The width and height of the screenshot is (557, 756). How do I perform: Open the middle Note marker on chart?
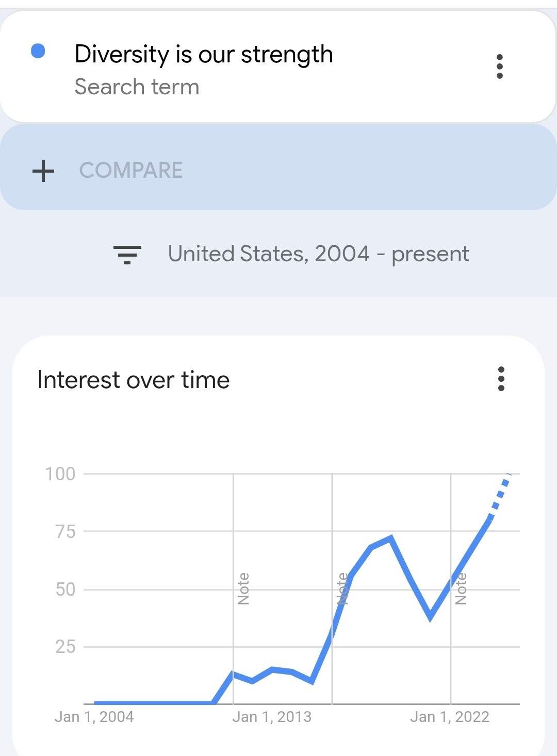[342, 589]
